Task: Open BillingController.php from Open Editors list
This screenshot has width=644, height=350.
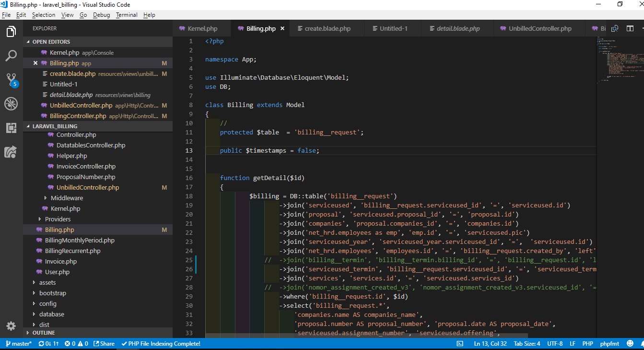Action: (98, 116)
